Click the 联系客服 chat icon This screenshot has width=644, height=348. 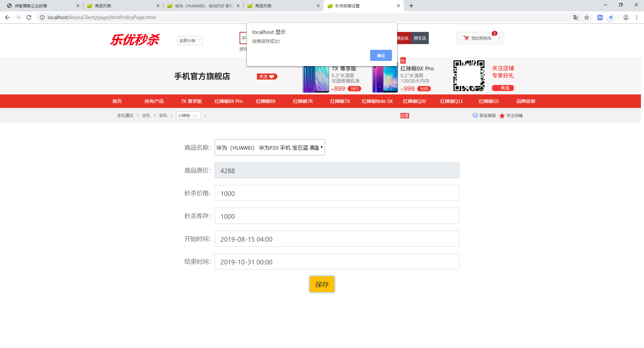[475, 115]
